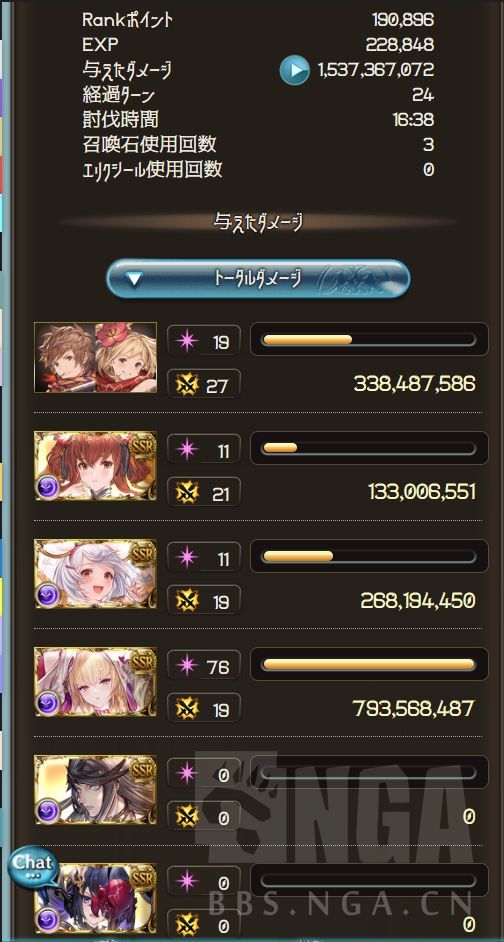
Task: Click the purple element orb on blonde character
Action: [47, 703]
